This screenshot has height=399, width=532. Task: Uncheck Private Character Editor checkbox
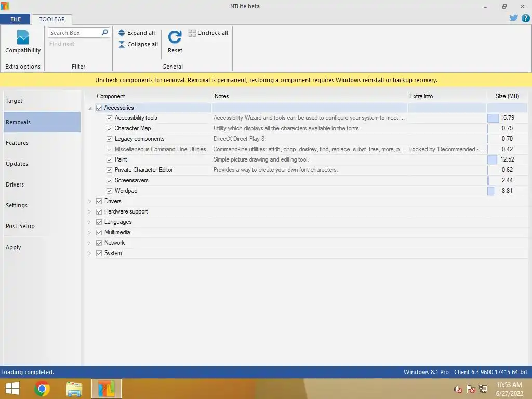(x=109, y=170)
